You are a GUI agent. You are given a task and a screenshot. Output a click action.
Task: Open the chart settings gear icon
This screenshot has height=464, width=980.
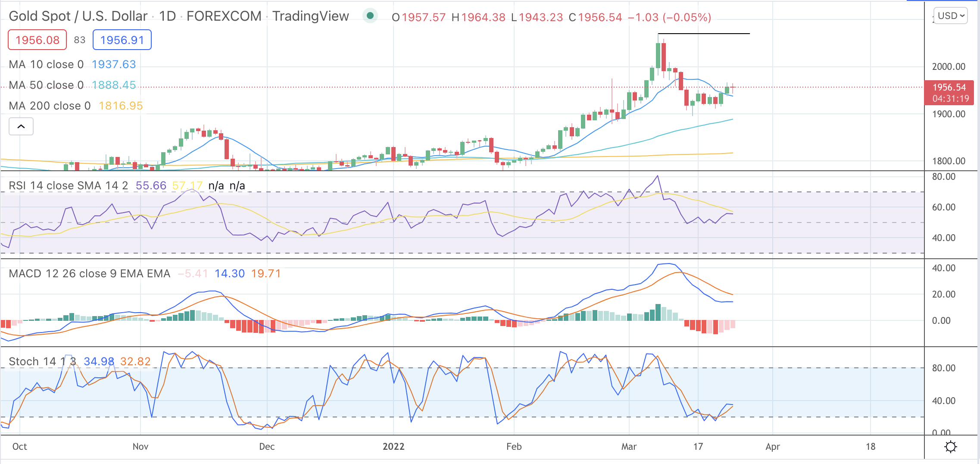click(x=950, y=447)
